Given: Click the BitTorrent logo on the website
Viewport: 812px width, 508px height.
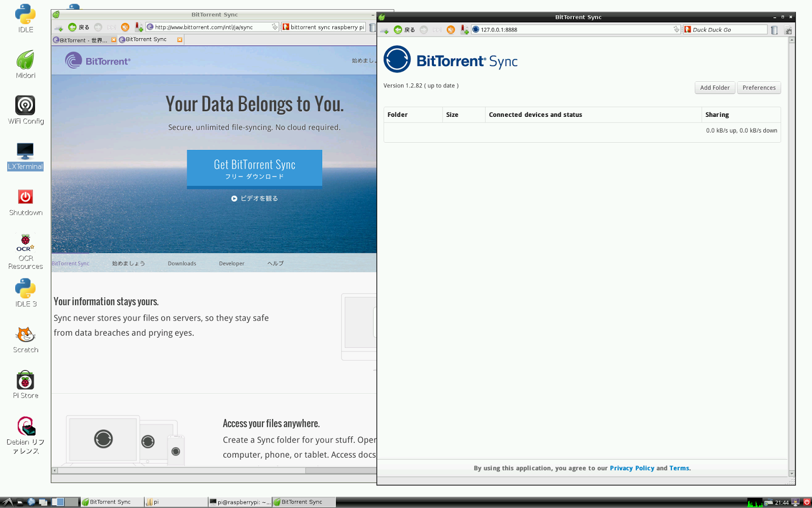Looking at the screenshot, I should pos(98,61).
